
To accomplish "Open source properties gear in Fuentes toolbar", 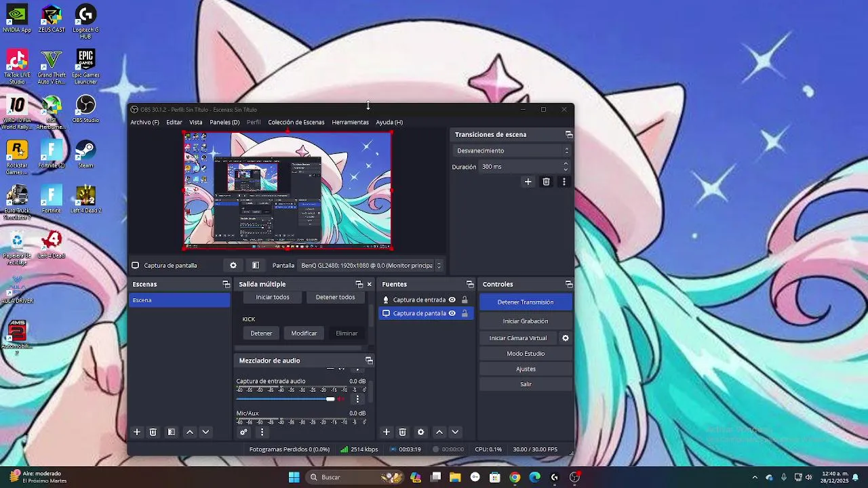I will tap(421, 432).
